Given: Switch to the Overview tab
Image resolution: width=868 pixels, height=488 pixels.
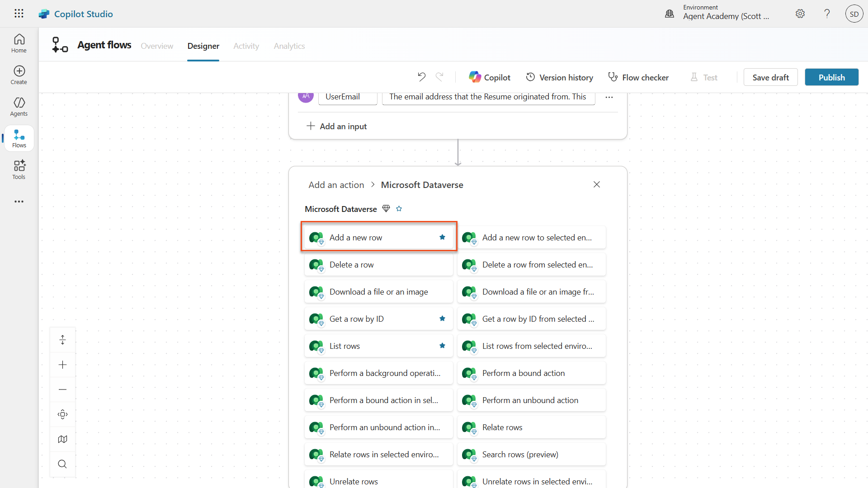Looking at the screenshot, I should 157,46.
